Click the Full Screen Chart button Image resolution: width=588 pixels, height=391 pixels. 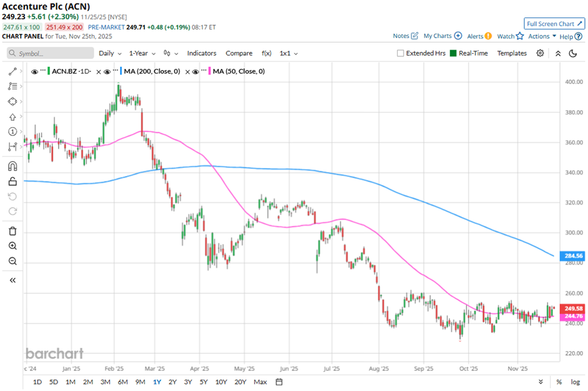tap(554, 24)
